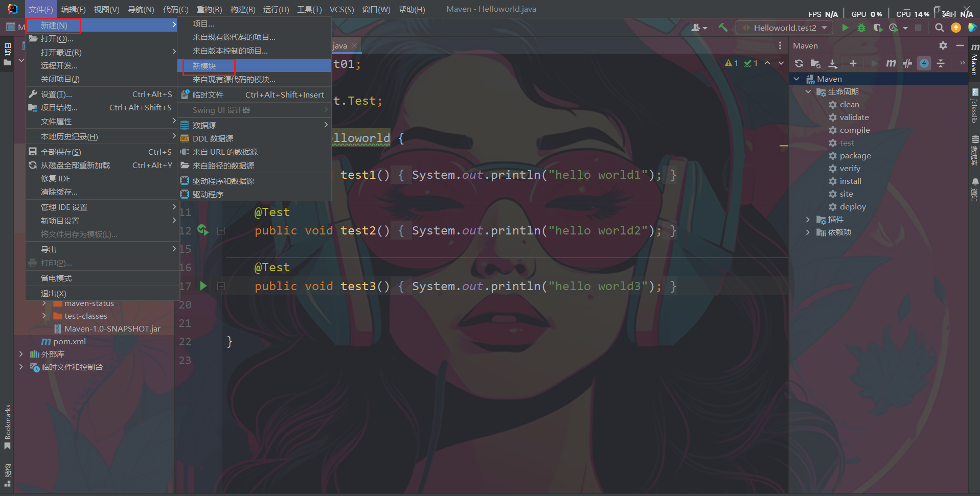Open Search Everywhere with the magnifier icon

pos(940,28)
